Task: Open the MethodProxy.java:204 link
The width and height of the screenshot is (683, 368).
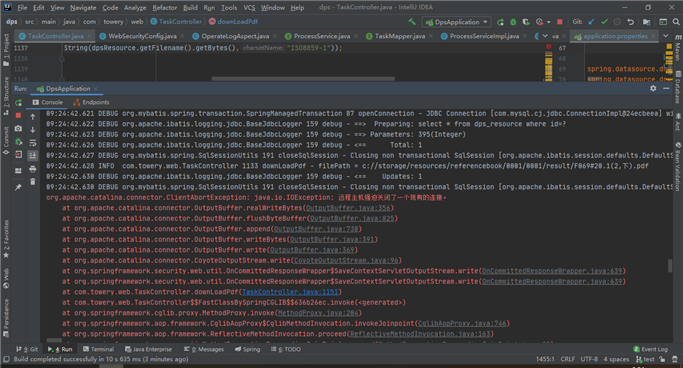Action: pos(318,313)
